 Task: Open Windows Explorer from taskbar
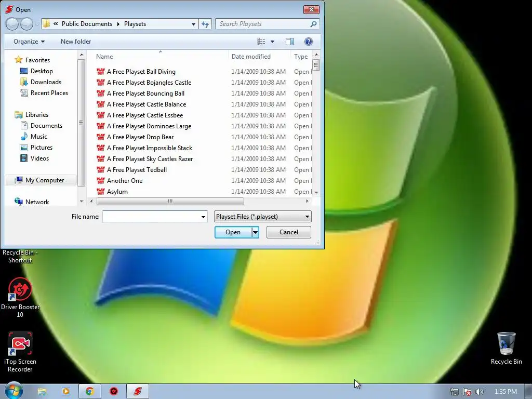coord(42,392)
